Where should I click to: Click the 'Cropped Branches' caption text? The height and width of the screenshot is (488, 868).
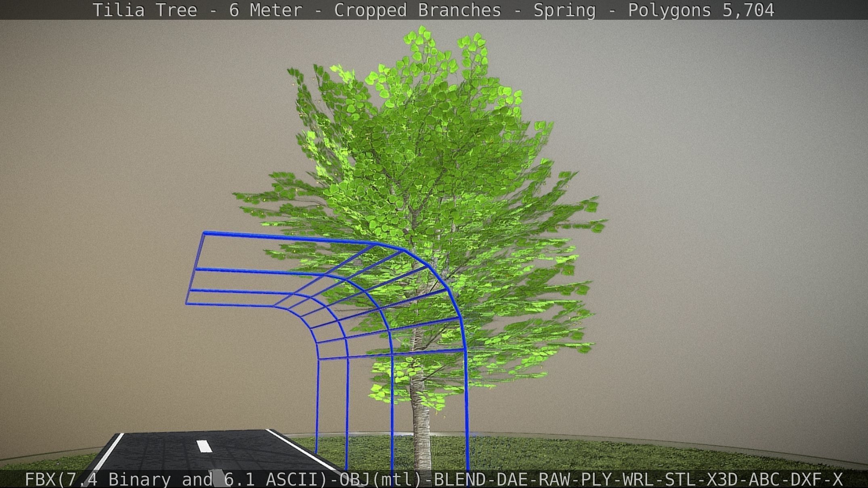[x=417, y=10]
